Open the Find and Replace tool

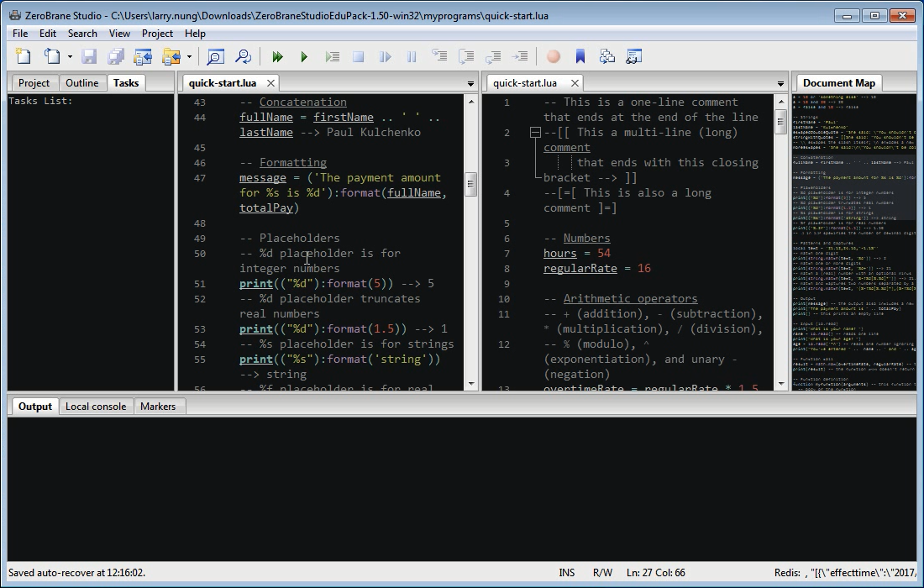click(243, 56)
